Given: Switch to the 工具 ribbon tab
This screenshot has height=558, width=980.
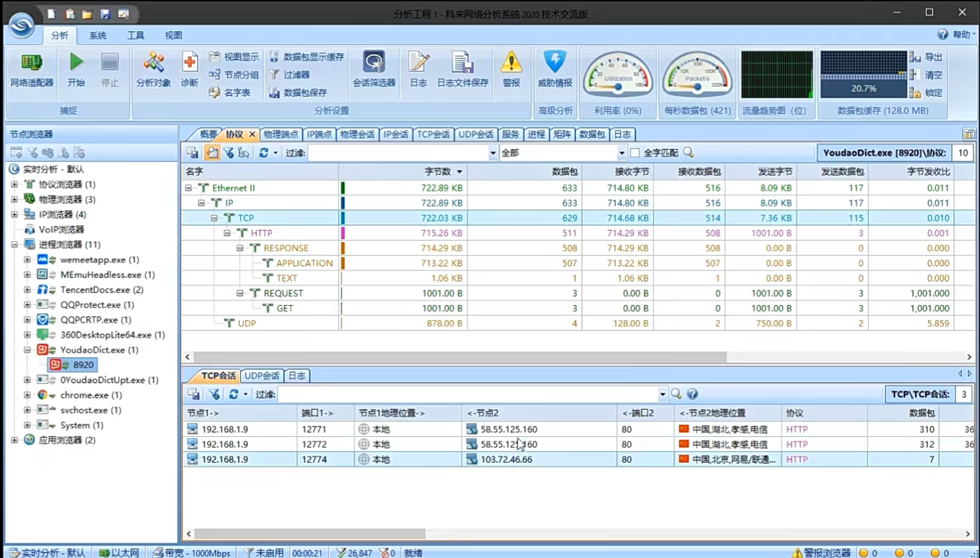Looking at the screenshot, I should pyautogui.click(x=135, y=35).
